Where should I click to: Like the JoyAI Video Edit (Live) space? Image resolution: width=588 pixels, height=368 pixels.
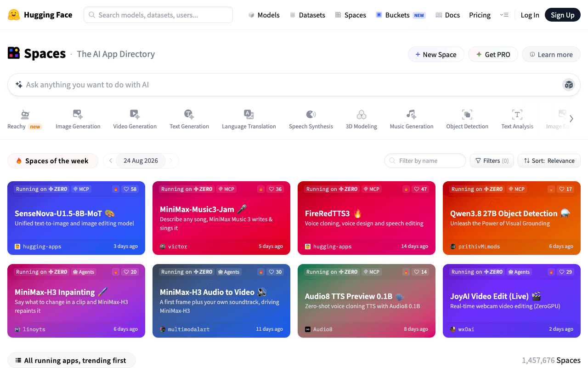[566, 272]
